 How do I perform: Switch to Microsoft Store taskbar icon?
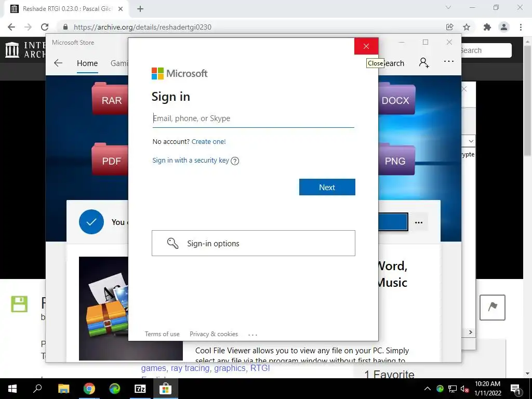(x=166, y=389)
